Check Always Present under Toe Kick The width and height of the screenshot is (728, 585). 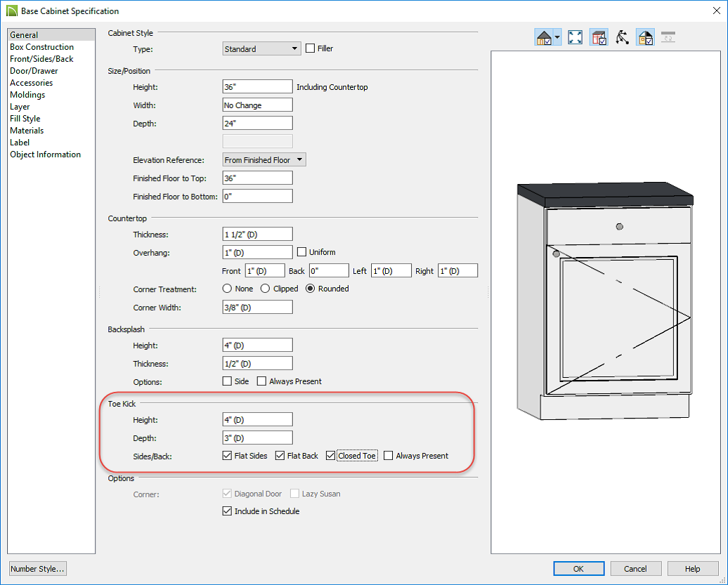pos(389,456)
